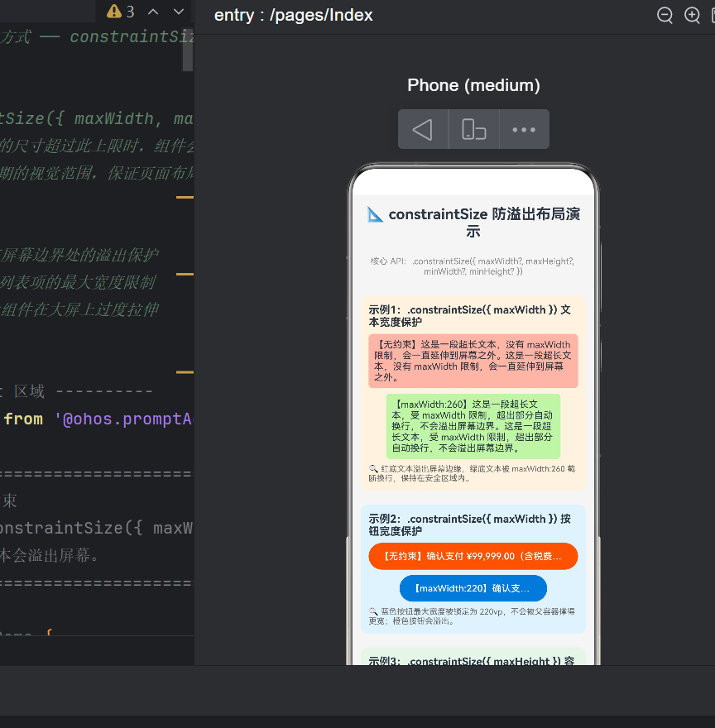Click the constraintSize 防溢出布局演示 title
Image resolution: width=715 pixels, height=728 pixels.
click(474, 223)
